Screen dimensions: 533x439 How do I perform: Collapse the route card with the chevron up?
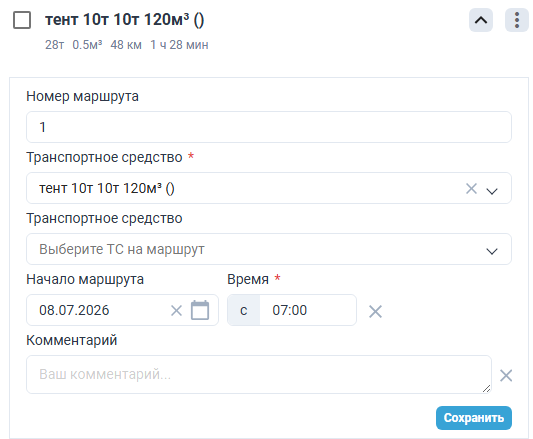(x=481, y=20)
